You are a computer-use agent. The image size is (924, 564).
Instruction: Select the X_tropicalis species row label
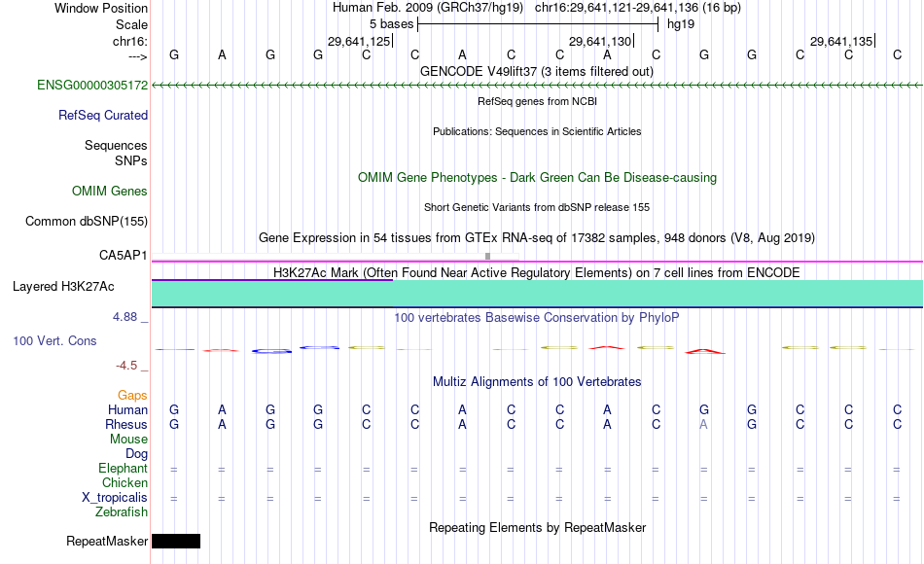(115, 498)
